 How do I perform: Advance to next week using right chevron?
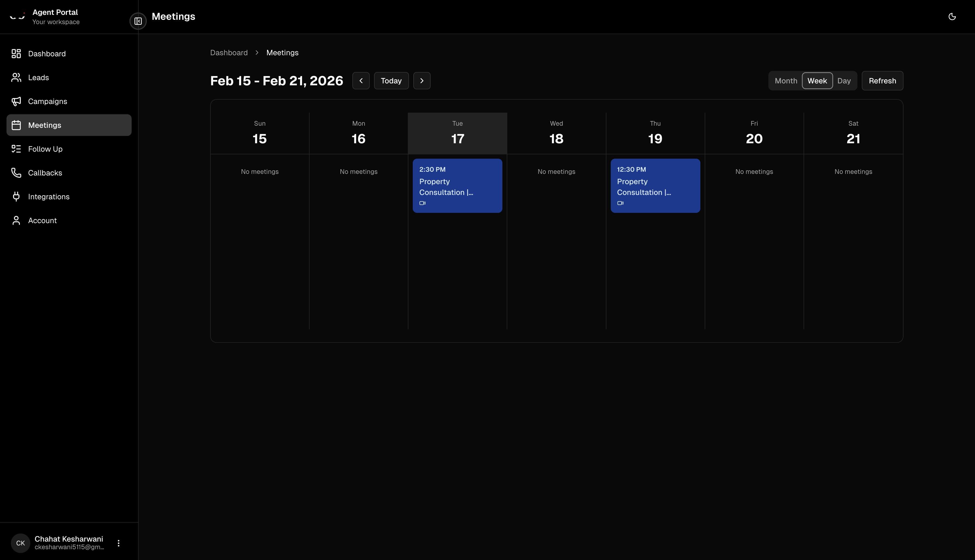click(x=421, y=81)
